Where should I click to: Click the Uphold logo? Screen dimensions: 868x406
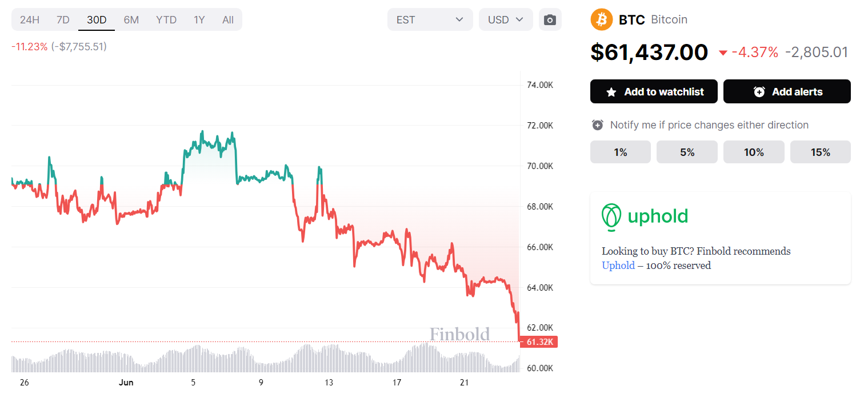[645, 216]
